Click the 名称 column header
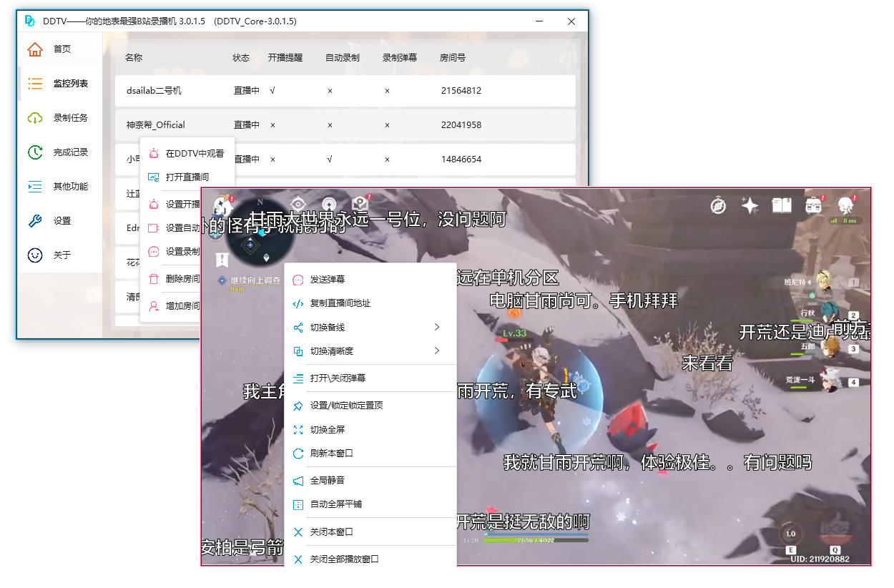This screenshot has height=588, width=894. [x=134, y=57]
